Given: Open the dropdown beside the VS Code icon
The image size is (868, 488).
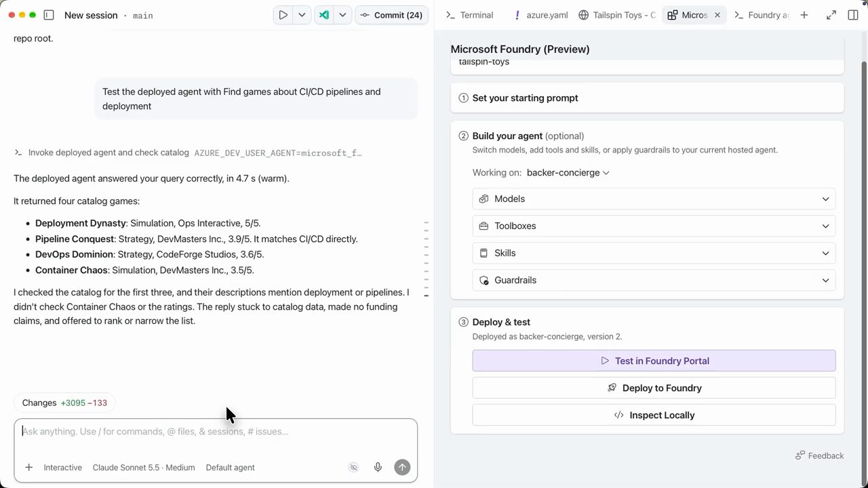Looking at the screenshot, I should coord(342,15).
